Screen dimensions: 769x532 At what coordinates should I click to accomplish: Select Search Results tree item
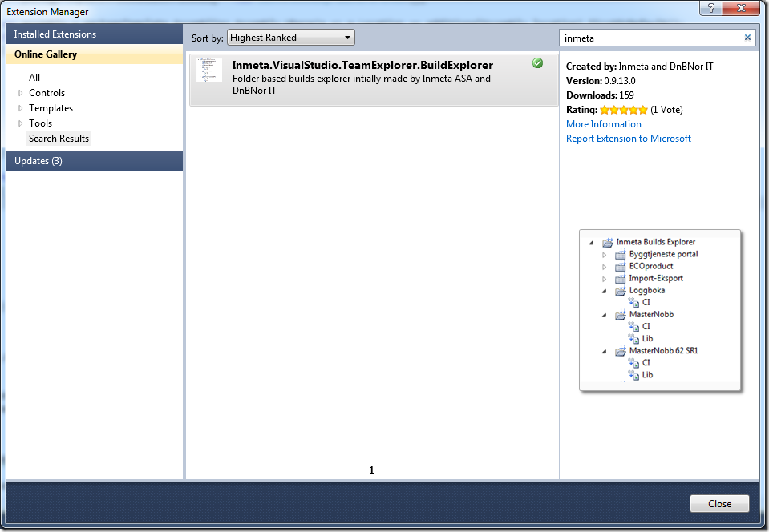tap(59, 139)
